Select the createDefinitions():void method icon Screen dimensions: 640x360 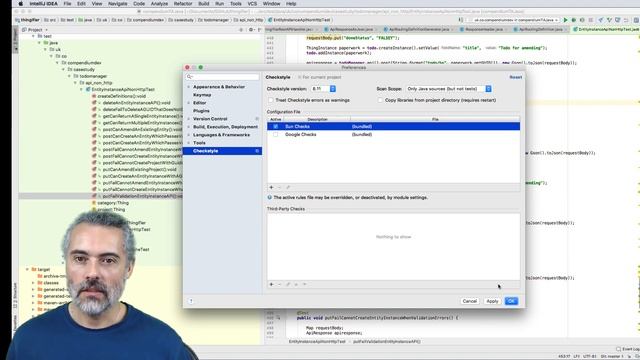point(94,96)
